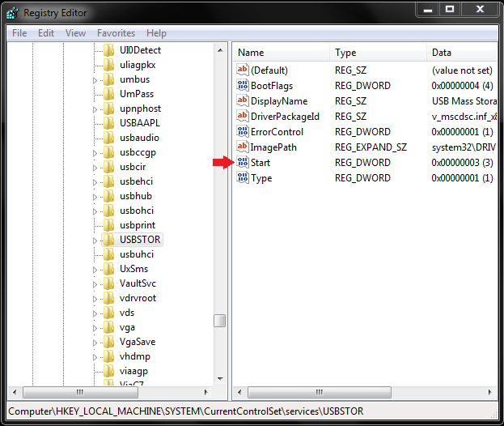Click the ab icon beside DriverPackageId
Image resolution: width=504 pixels, height=426 pixels.
point(243,116)
